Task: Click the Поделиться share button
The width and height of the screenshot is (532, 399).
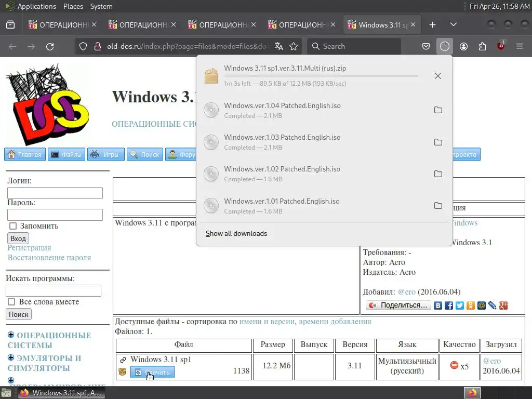Action: (x=398, y=305)
